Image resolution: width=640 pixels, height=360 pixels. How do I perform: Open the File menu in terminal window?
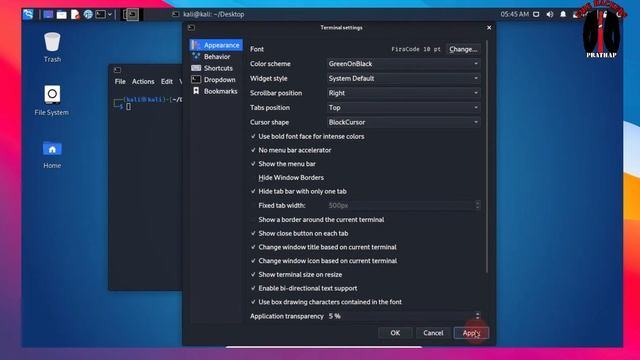tap(120, 82)
